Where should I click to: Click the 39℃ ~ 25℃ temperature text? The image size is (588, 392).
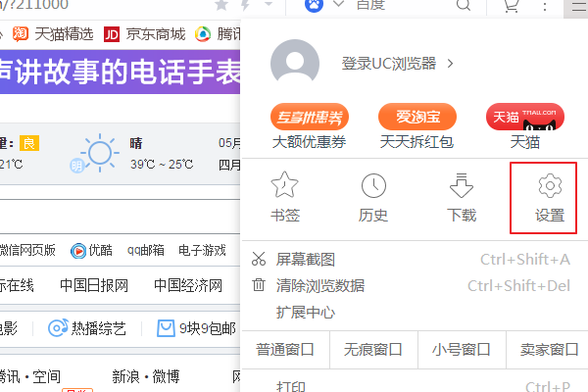coord(162,165)
